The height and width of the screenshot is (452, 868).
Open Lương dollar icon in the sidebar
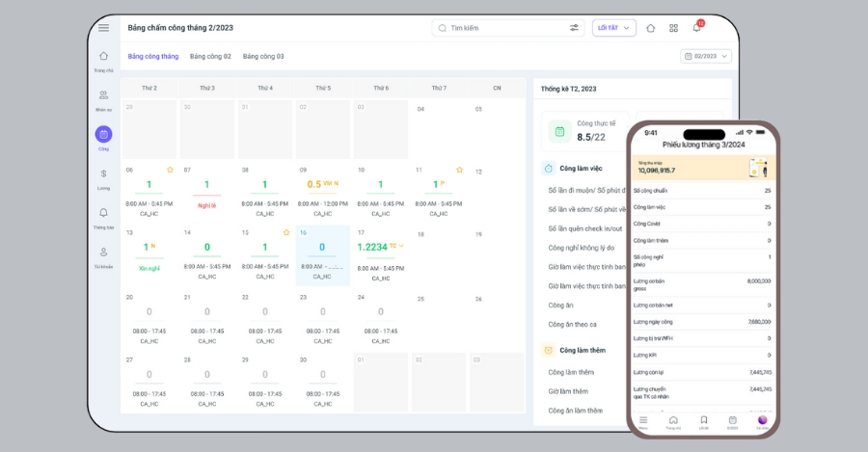pyautogui.click(x=103, y=175)
